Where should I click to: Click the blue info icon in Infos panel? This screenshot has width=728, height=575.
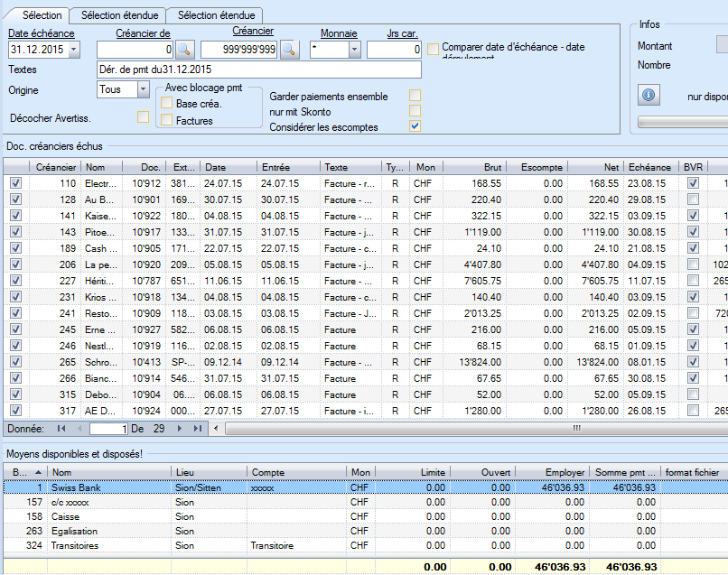tap(648, 95)
